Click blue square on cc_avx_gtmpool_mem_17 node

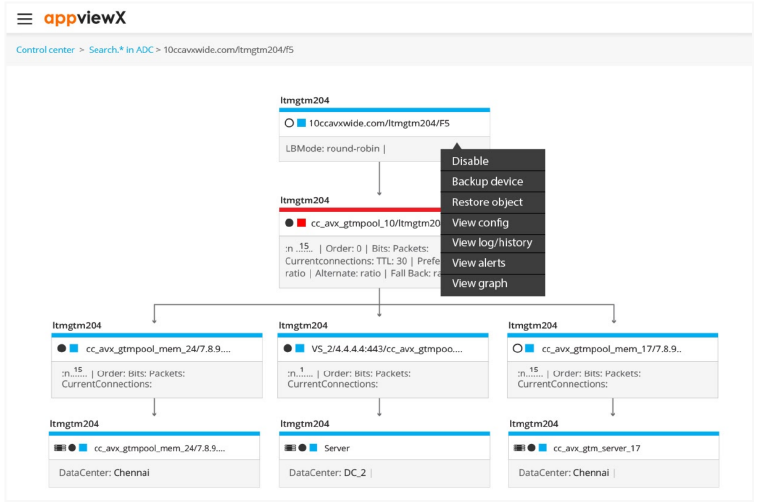click(x=530, y=348)
